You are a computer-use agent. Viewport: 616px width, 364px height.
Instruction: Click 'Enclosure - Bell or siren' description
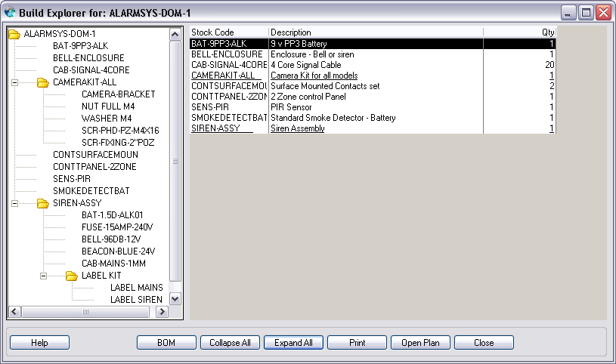[312, 54]
